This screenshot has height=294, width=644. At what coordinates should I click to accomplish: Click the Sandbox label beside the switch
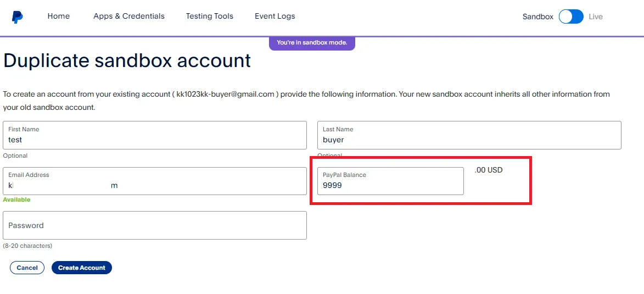537,17
